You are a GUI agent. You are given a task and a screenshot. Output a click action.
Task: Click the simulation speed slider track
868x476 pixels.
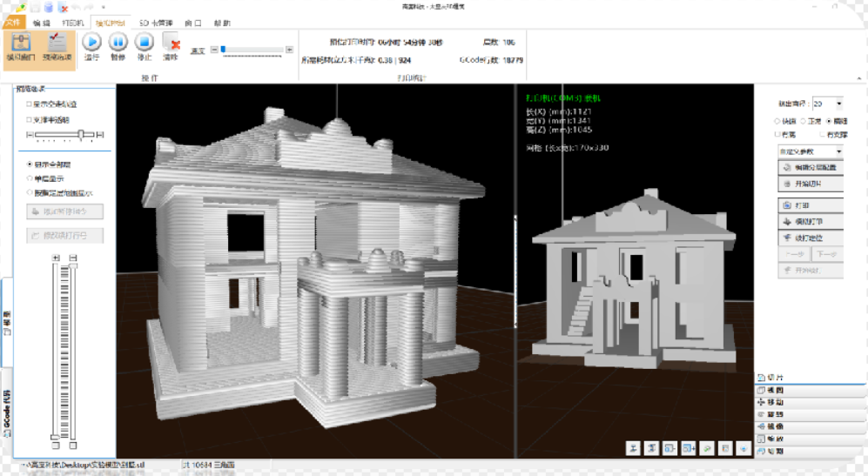pos(252,50)
